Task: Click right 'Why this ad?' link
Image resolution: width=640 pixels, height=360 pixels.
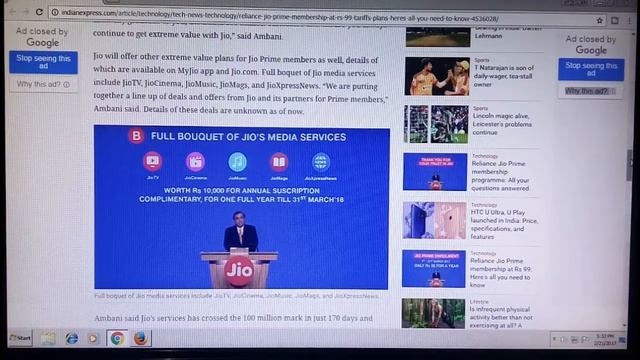Action: point(590,91)
